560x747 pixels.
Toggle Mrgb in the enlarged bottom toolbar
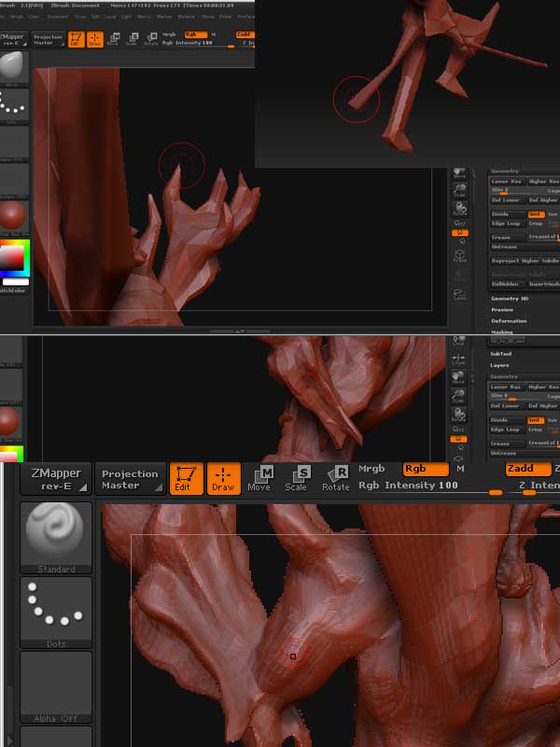click(x=371, y=469)
